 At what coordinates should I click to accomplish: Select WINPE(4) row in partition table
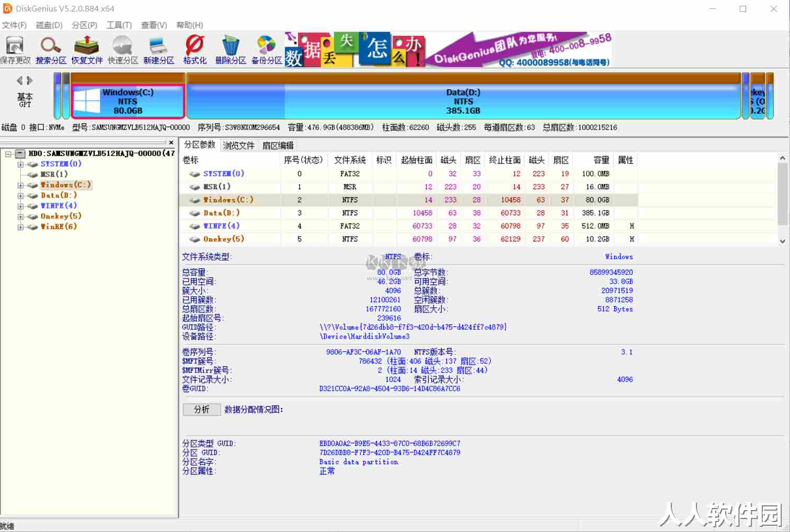[x=409, y=226]
